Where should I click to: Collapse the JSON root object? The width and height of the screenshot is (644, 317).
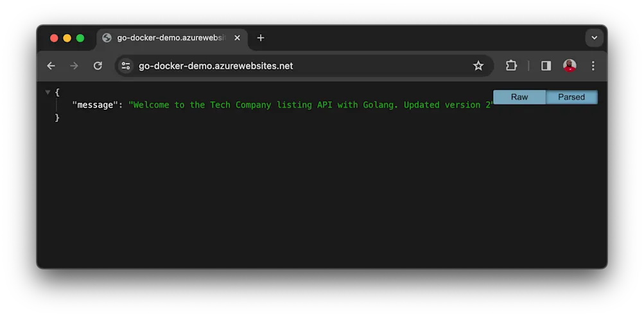tap(48, 92)
